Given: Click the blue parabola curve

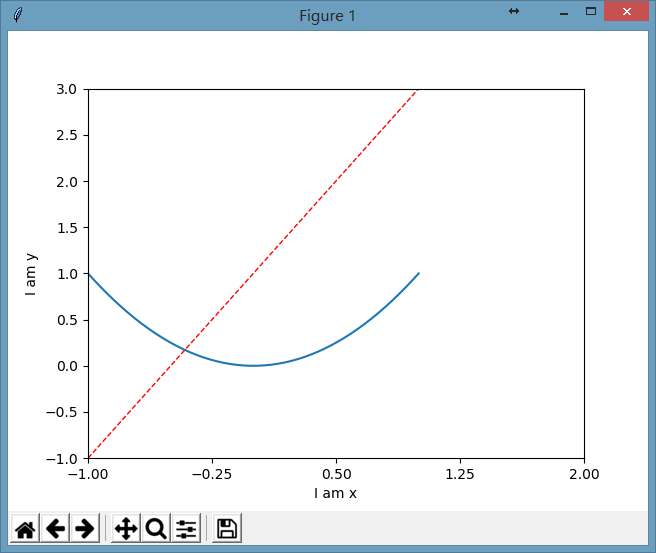Looking at the screenshot, I should tap(254, 366).
